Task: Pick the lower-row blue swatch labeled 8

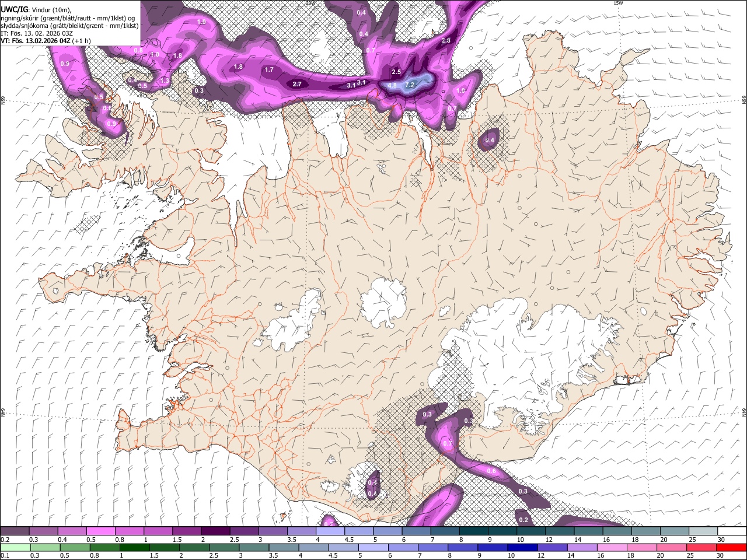Action: pyautogui.click(x=463, y=547)
